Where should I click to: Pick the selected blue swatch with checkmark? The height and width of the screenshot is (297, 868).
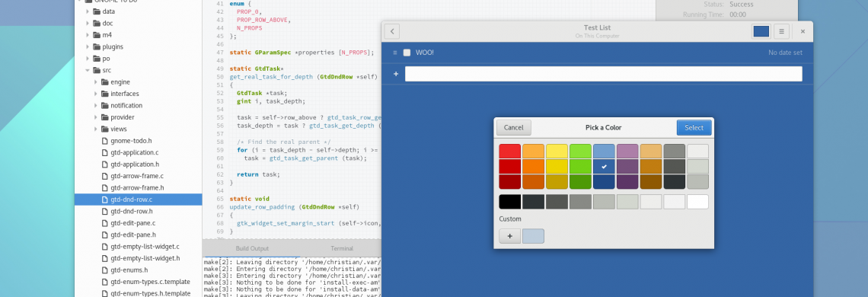coord(604,166)
